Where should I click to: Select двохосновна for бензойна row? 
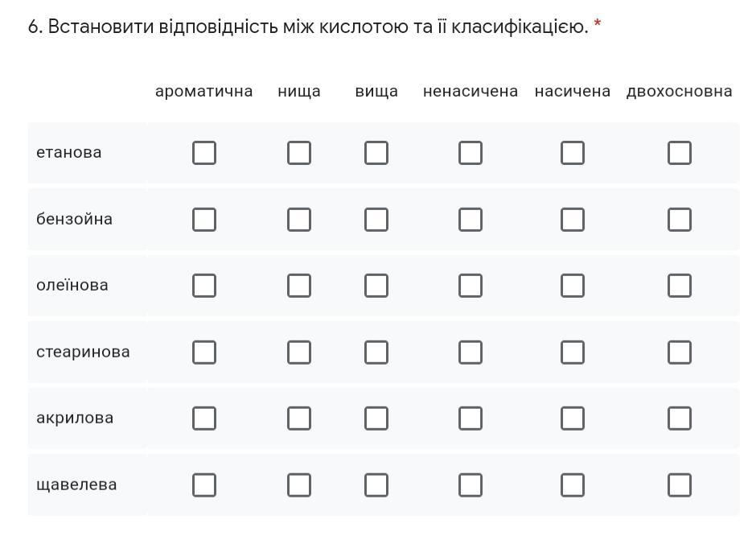680,219
